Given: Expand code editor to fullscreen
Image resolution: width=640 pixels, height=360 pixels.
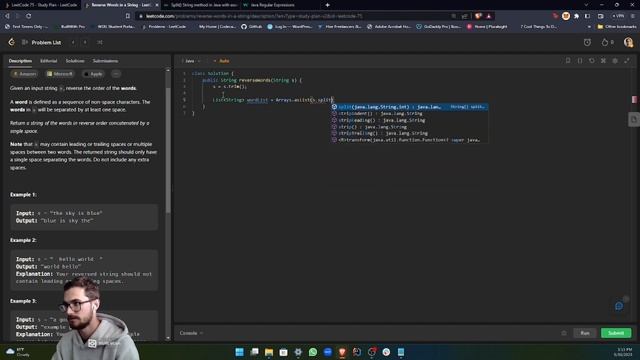Looking at the screenshot, I should (627, 60).
